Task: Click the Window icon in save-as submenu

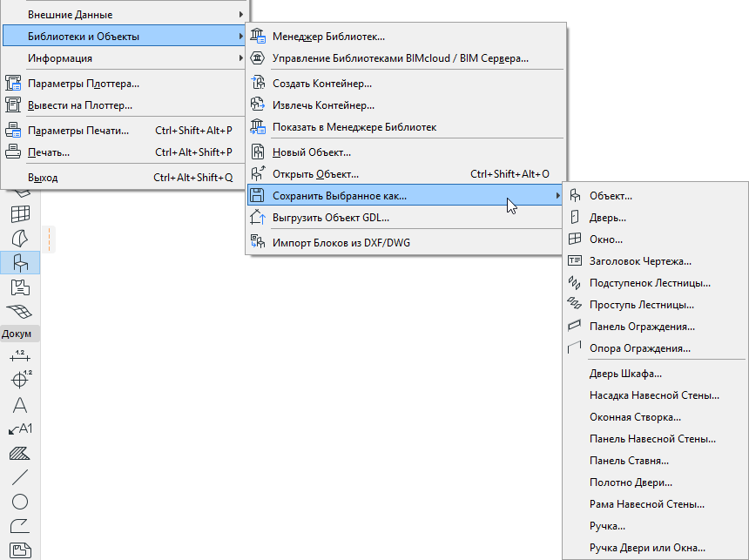Action: coord(575,239)
